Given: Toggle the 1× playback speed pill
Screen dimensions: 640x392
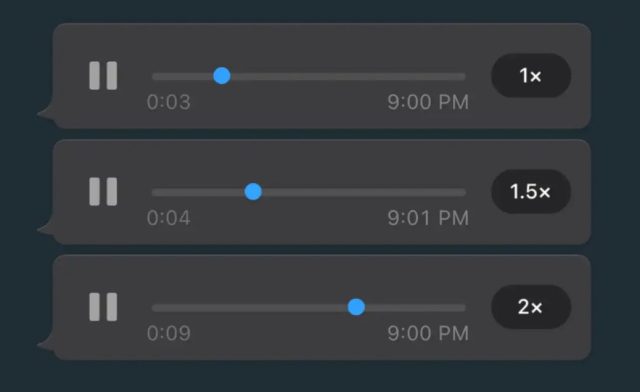Looking at the screenshot, I should (531, 76).
